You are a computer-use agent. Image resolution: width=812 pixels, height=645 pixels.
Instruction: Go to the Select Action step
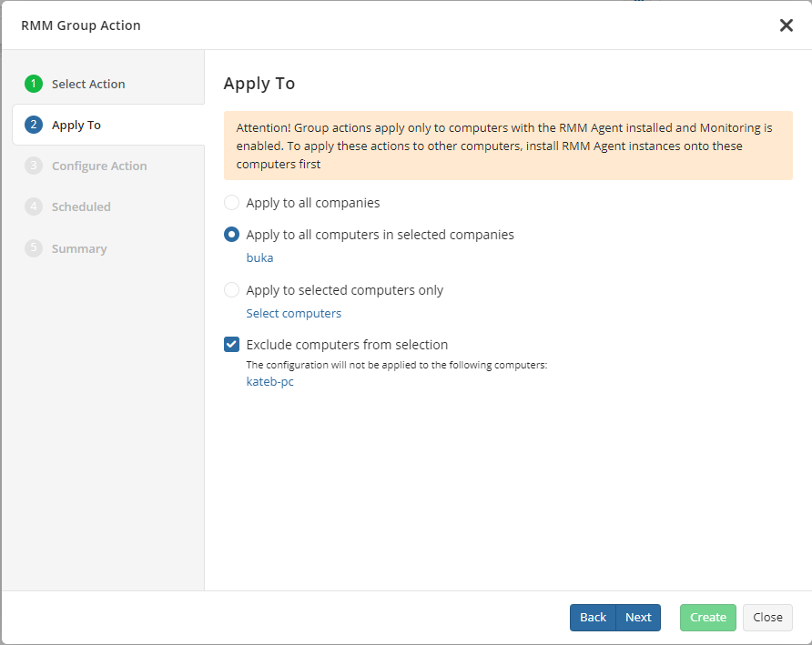point(88,84)
